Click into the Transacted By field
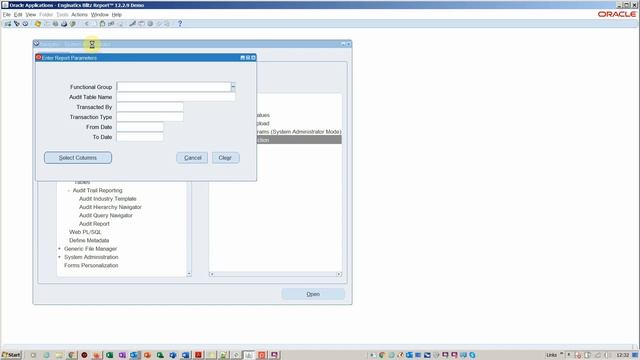The width and height of the screenshot is (640, 360). [x=150, y=107]
